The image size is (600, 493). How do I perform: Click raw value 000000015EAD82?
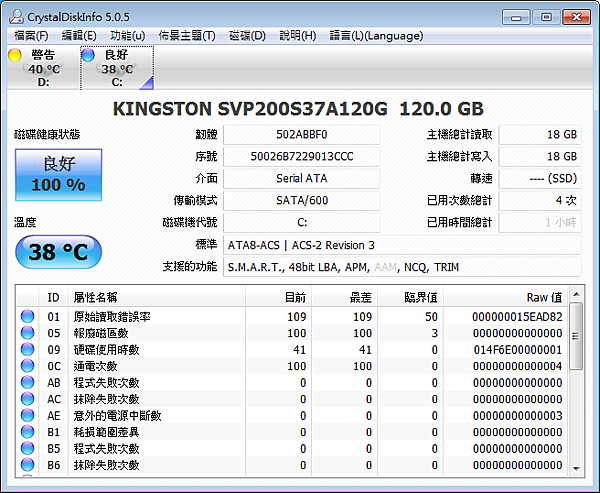(x=517, y=317)
